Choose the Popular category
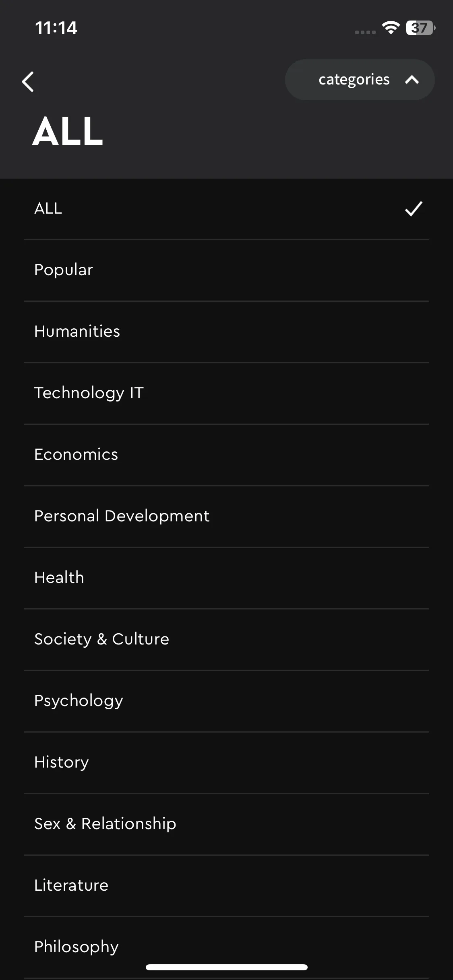 point(226,270)
